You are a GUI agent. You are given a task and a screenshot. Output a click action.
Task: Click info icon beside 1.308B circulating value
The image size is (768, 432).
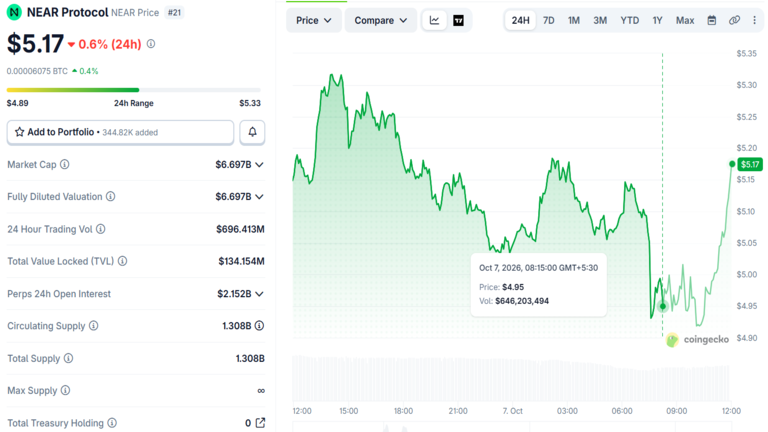point(260,326)
